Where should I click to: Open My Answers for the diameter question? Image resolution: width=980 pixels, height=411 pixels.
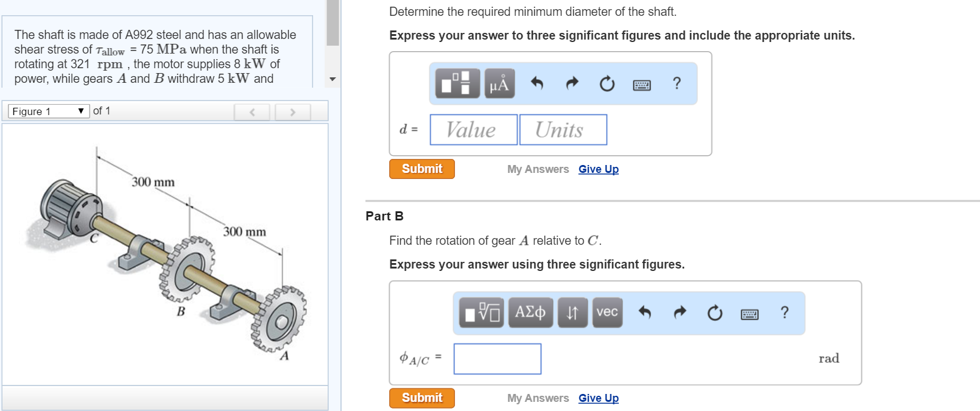(538, 169)
